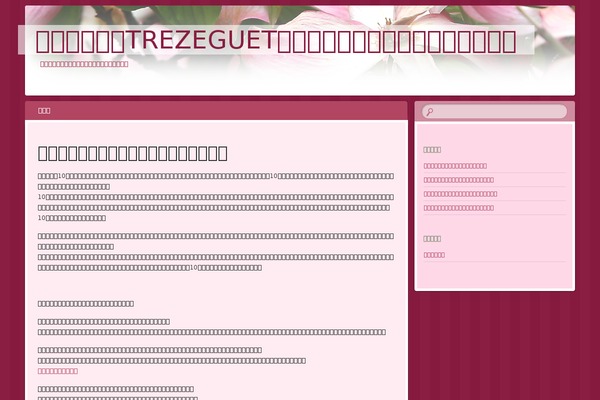Open the menu item in the dark red navigation bar
Image resolution: width=600 pixels, height=400 pixels.
tap(44, 111)
